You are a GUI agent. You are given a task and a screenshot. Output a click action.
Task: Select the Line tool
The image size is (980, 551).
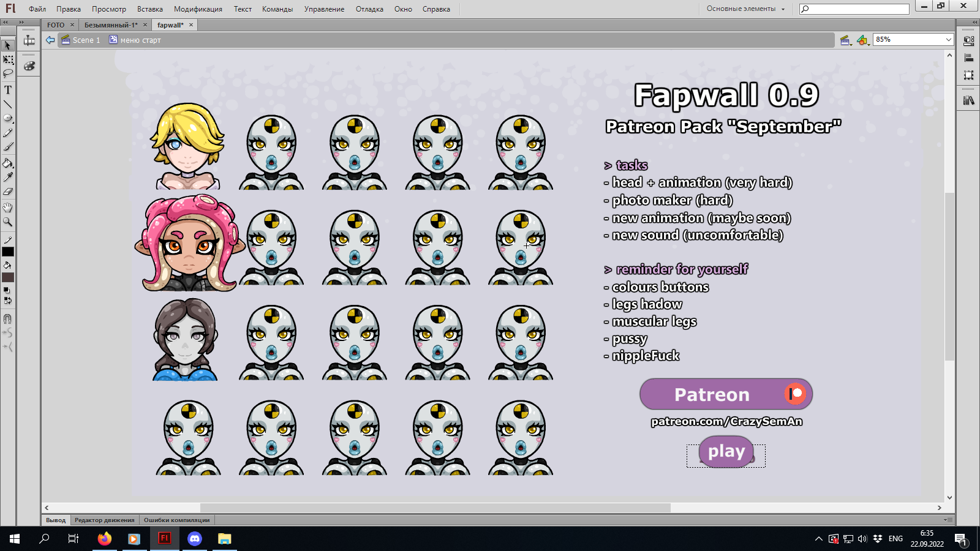pyautogui.click(x=8, y=104)
